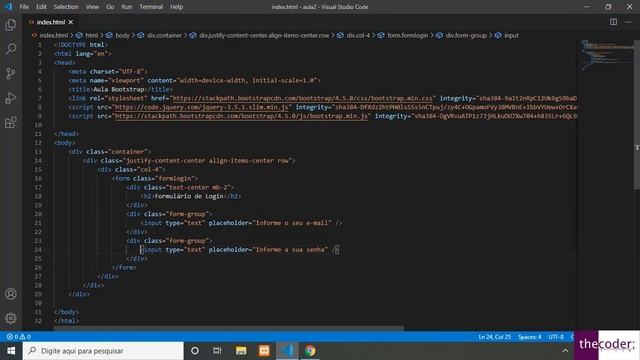Show hidden system tray icons

pyautogui.click(x=565, y=351)
